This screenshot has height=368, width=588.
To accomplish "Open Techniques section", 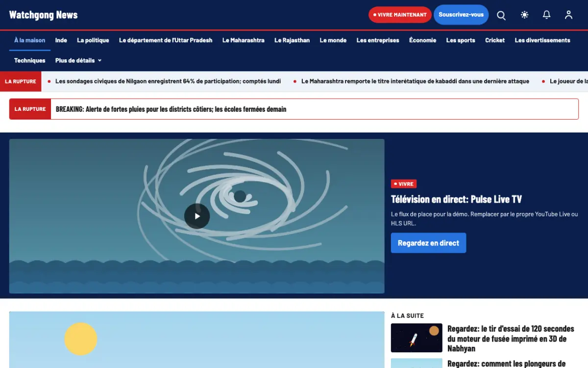I will point(30,60).
